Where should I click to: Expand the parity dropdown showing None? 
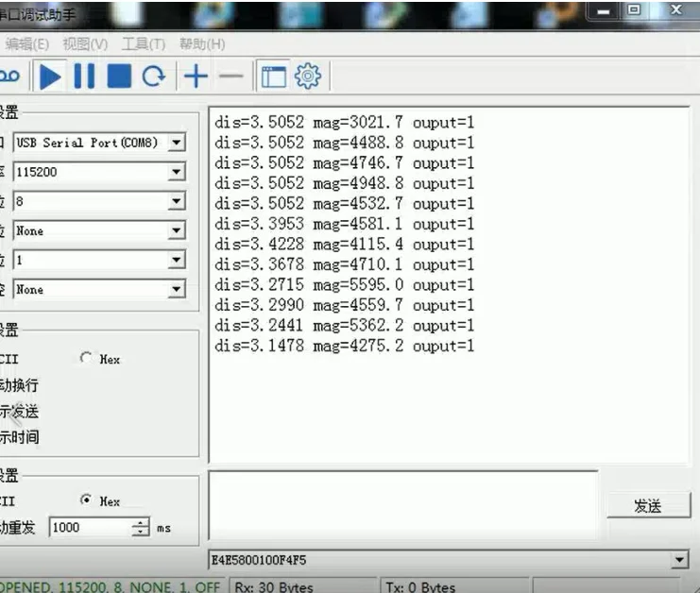click(x=177, y=230)
